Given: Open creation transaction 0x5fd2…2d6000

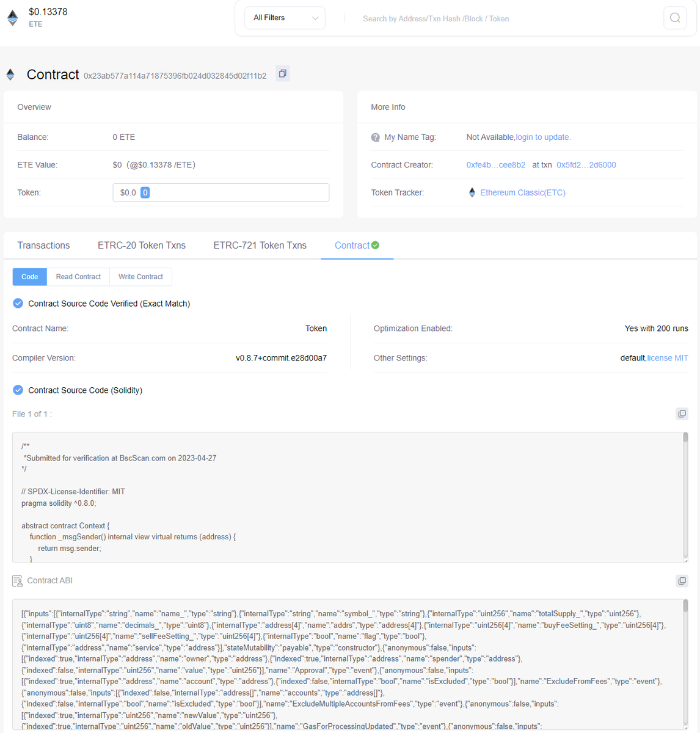Looking at the screenshot, I should coord(586,165).
